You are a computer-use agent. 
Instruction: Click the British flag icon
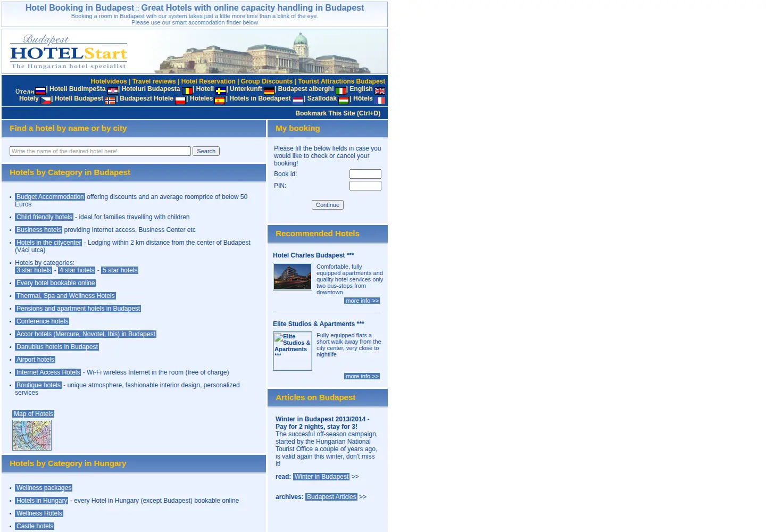[380, 91]
